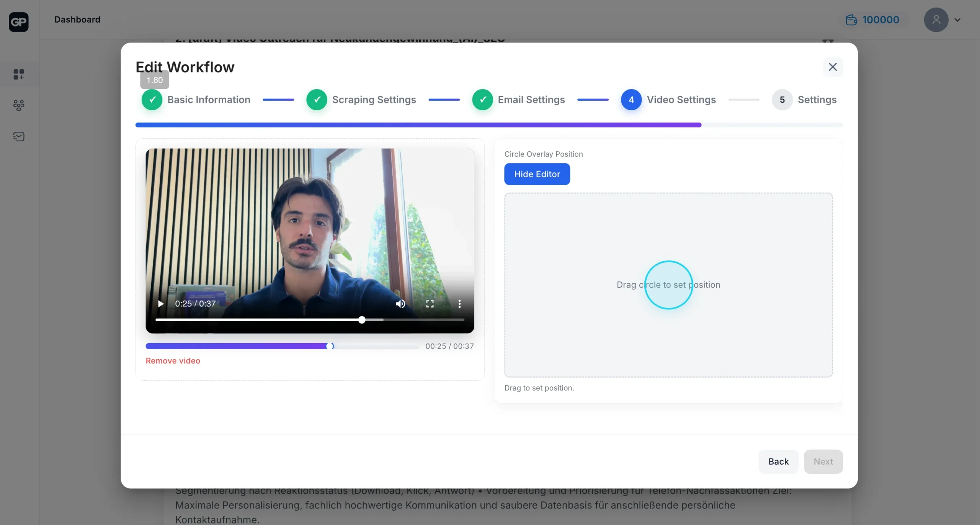This screenshot has width=980, height=525.
Task: Open workflows grid icon in sidebar
Action: coord(18,74)
